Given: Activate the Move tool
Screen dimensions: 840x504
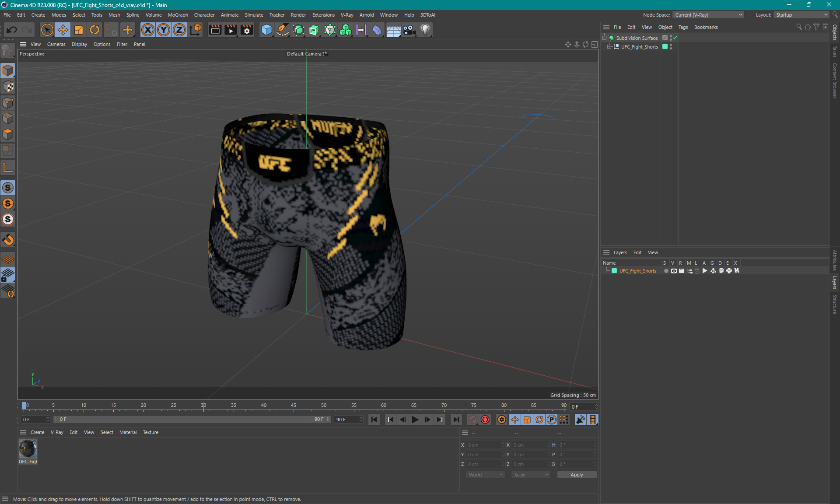Looking at the screenshot, I should click(x=63, y=30).
